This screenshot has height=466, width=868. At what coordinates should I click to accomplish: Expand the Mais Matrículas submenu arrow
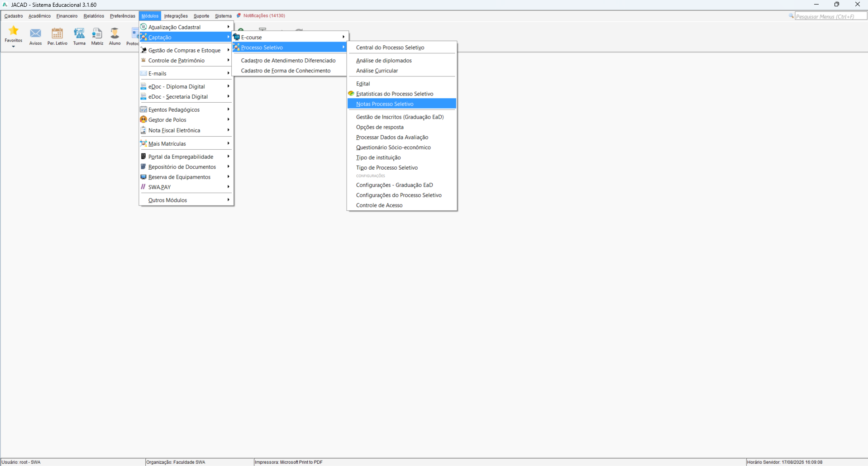[x=229, y=143]
